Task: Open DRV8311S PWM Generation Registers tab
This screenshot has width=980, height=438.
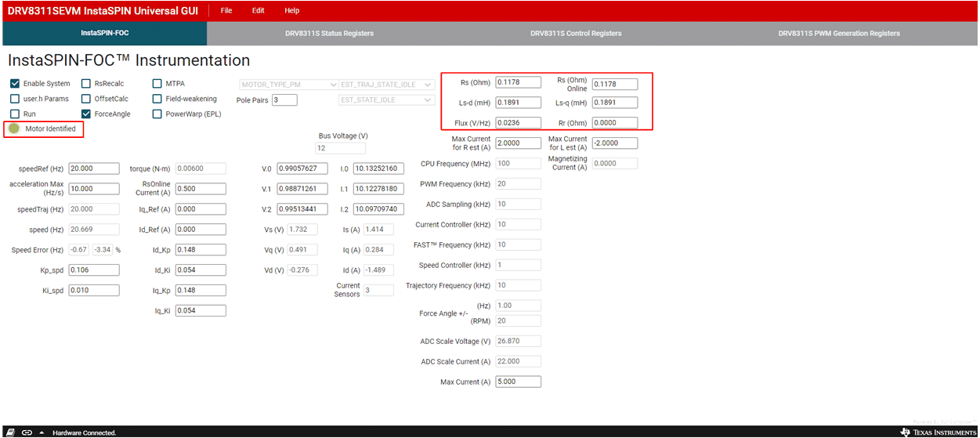Action: (839, 34)
